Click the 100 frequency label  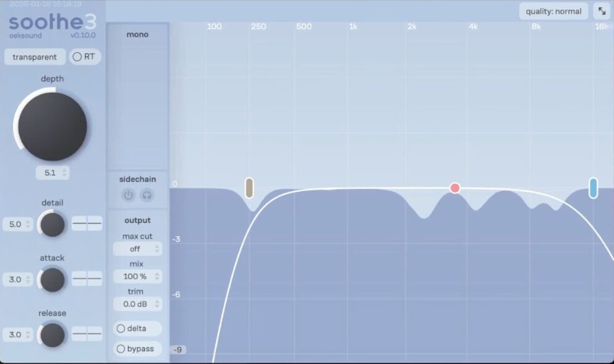[x=214, y=27]
